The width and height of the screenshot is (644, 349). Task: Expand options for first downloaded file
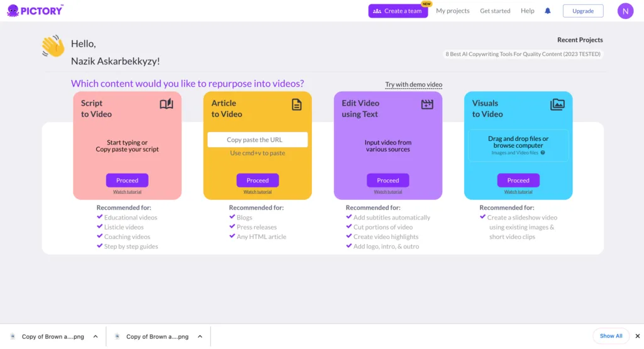[x=96, y=336]
